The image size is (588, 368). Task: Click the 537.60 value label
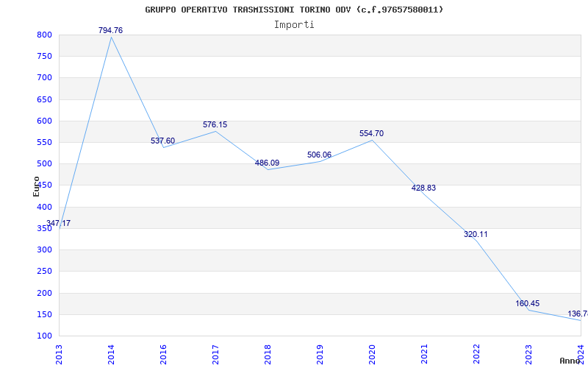[x=162, y=141]
